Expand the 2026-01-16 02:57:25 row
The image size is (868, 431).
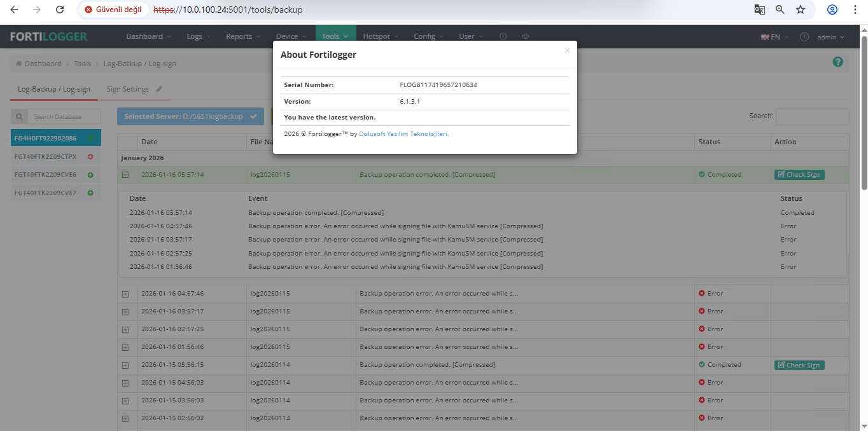click(x=125, y=330)
